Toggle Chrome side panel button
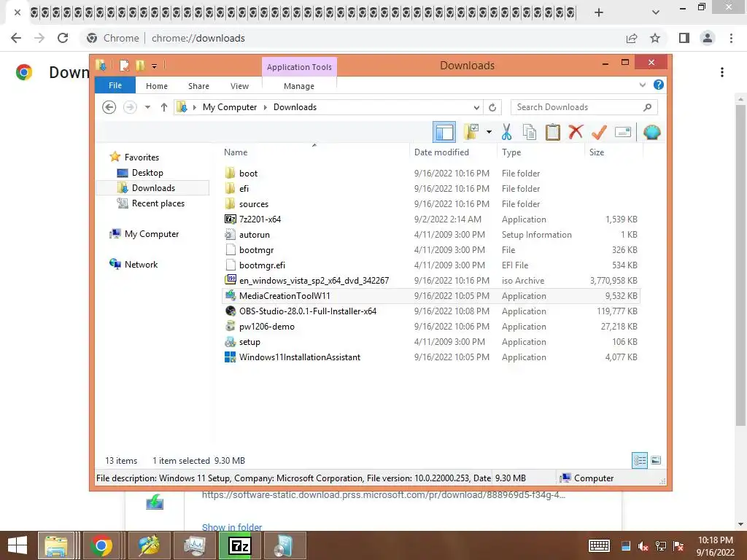The width and height of the screenshot is (747, 560). coord(684,38)
